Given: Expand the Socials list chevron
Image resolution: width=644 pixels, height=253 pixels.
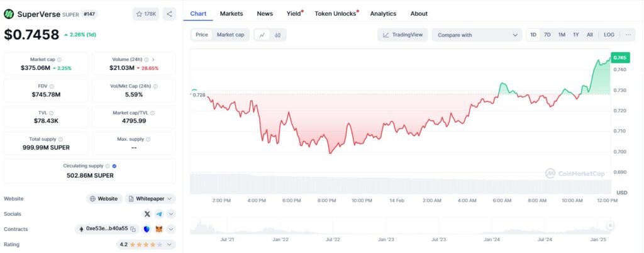Looking at the screenshot, I should [x=170, y=214].
